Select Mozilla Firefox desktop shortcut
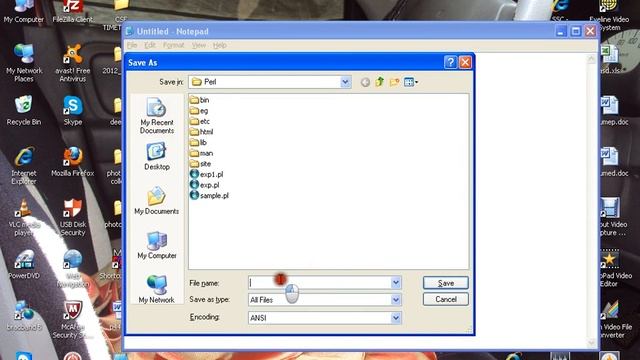Image resolution: width=640 pixels, height=360 pixels. [73, 162]
